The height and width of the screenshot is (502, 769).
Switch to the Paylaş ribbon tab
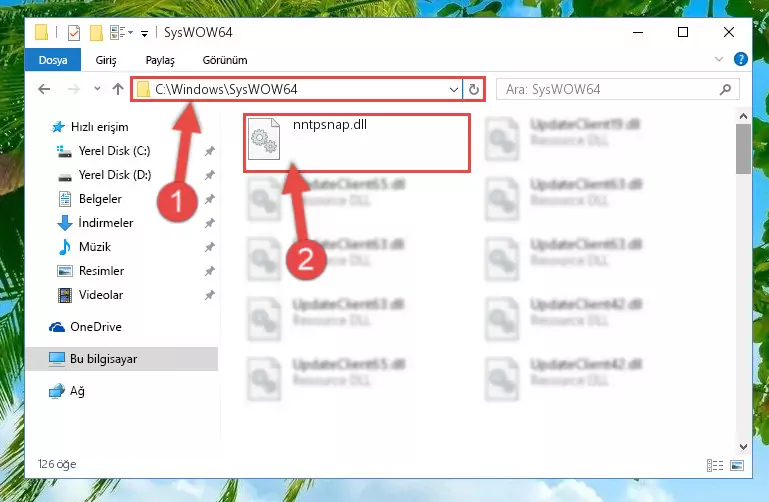pyautogui.click(x=160, y=60)
